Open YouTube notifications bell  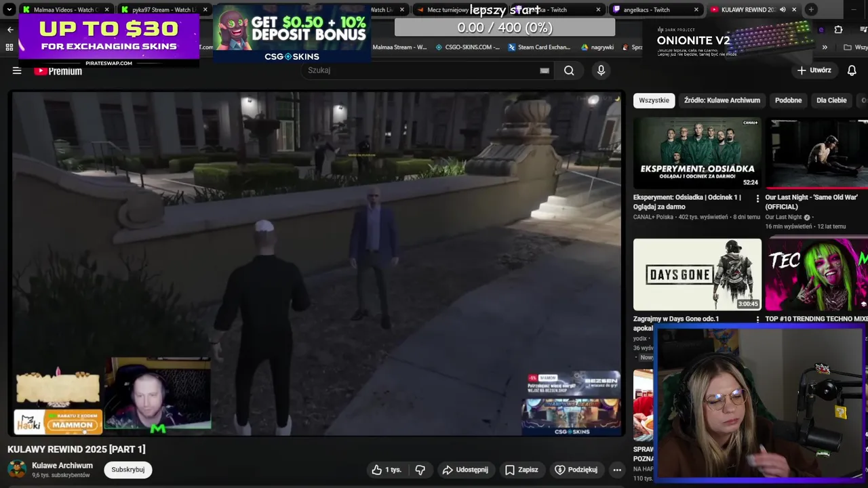pyautogui.click(x=852, y=70)
